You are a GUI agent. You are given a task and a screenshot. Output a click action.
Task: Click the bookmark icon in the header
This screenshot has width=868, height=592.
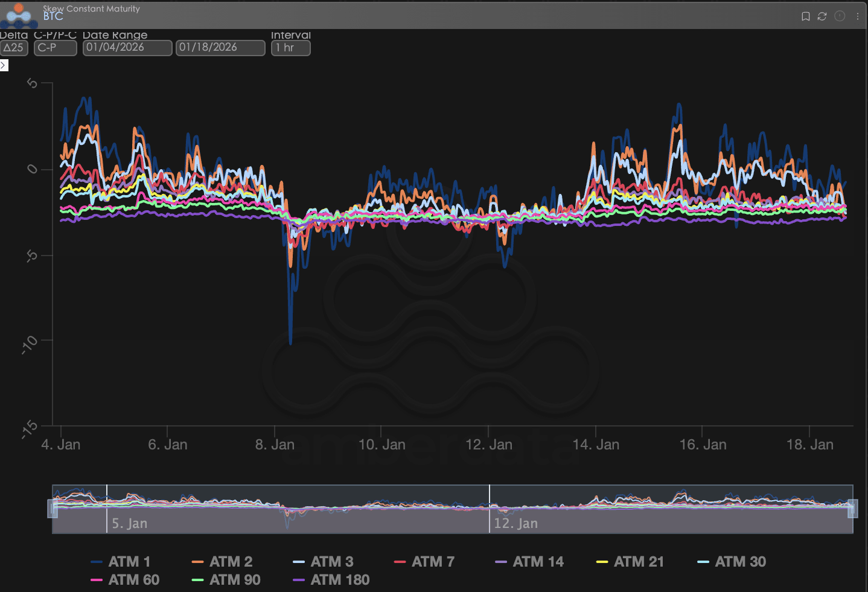(x=805, y=16)
